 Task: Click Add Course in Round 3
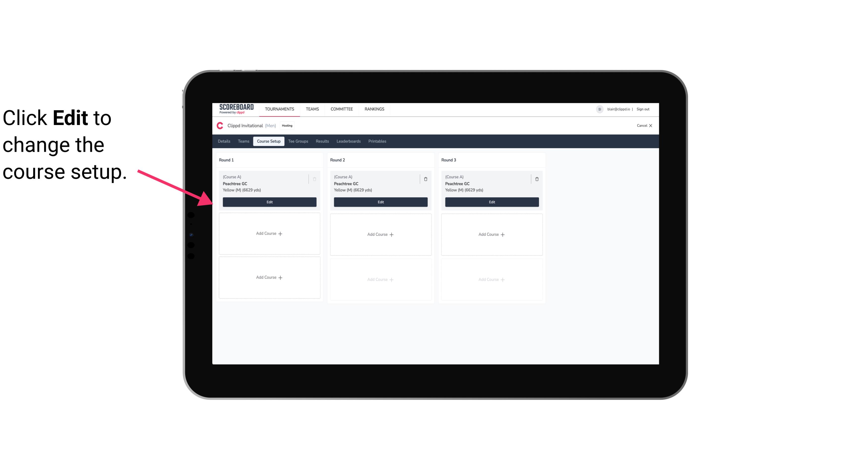[x=492, y=234]
